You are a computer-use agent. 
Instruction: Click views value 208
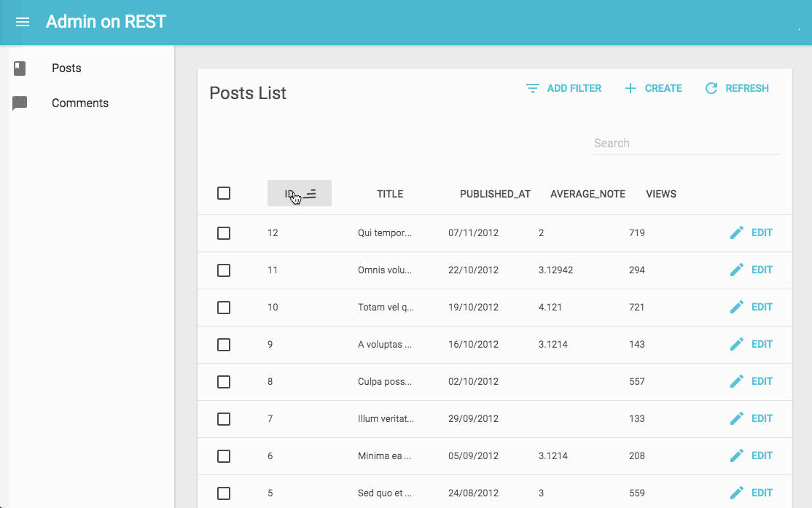tap(637, 456)
